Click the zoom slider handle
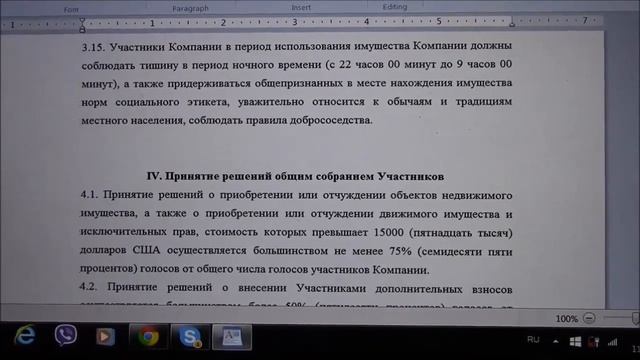 (636, 318)
